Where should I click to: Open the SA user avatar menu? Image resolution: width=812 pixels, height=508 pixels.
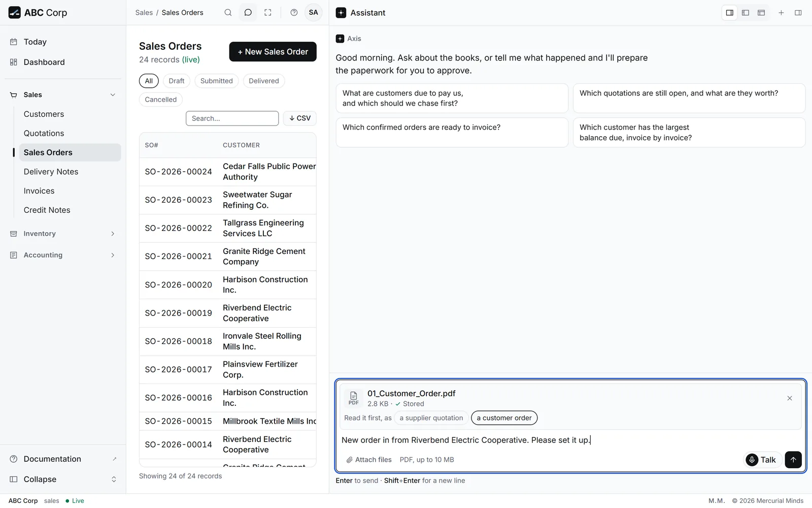coord(314,13)
